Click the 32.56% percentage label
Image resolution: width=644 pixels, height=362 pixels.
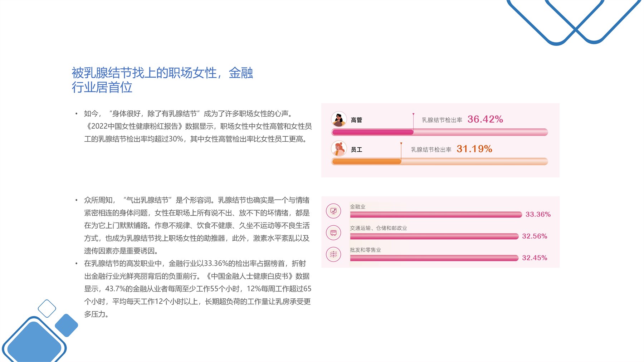pyautogui.click(x=535, y=236)
